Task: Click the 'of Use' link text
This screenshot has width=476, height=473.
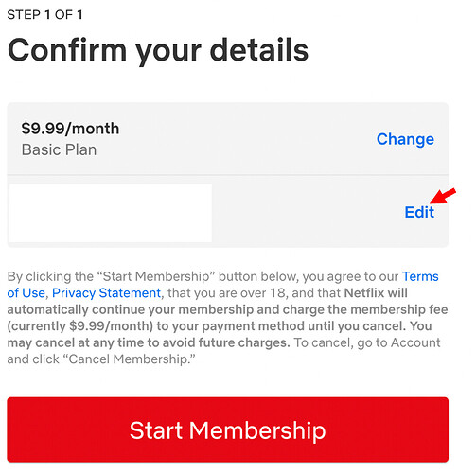Action: pos(26,293)
